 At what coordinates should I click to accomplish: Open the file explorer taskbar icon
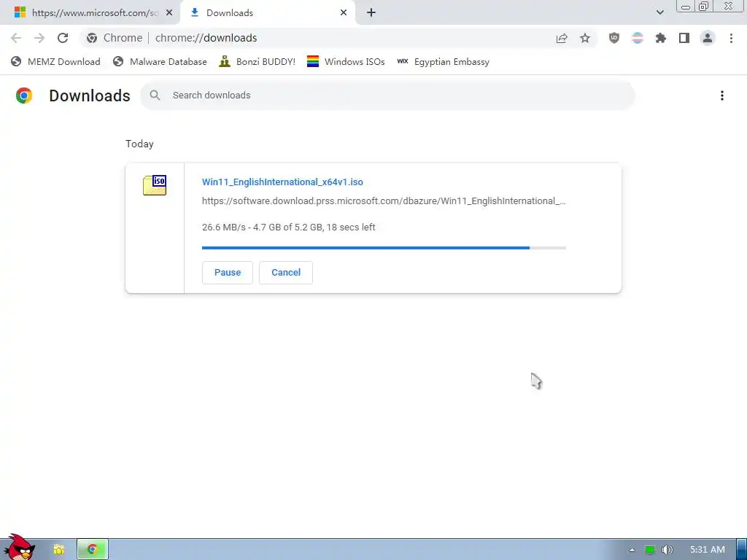pos(58,550)
